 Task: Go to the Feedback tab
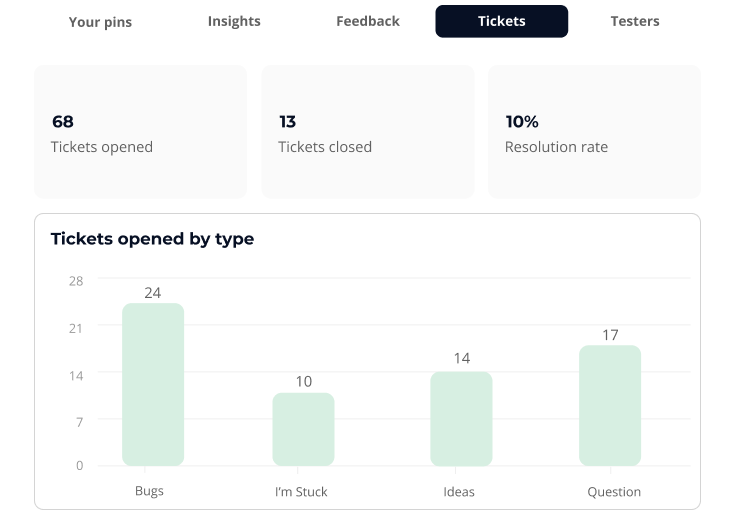(x=368, y=21)
